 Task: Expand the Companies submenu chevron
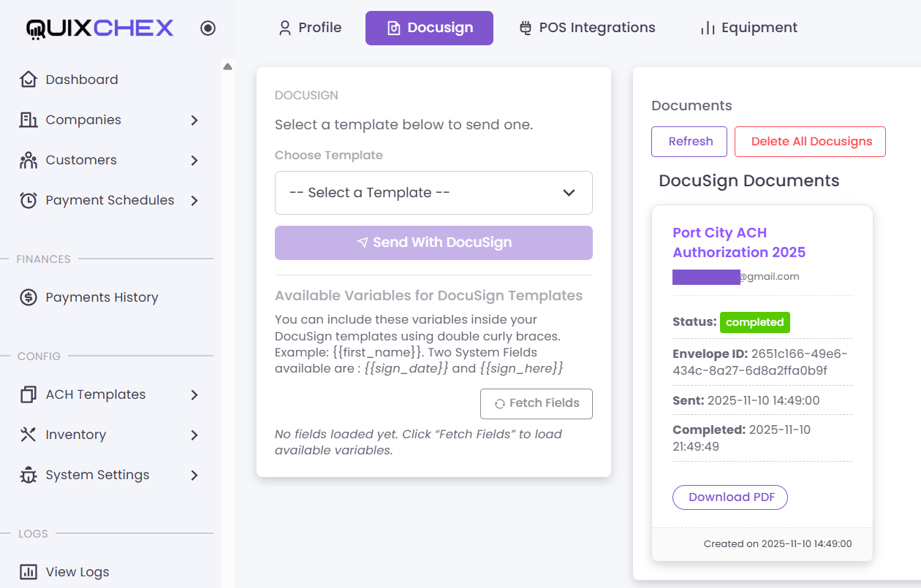[x=194, y=120]
